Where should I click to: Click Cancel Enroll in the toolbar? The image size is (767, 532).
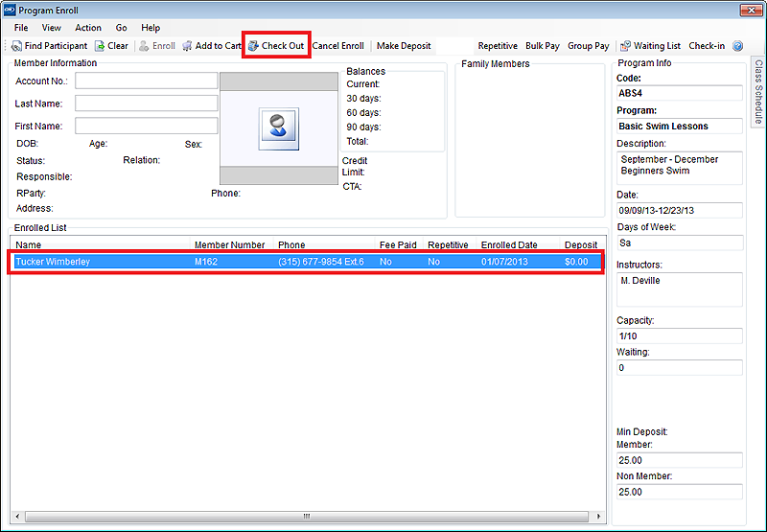(x=338, y=46)
